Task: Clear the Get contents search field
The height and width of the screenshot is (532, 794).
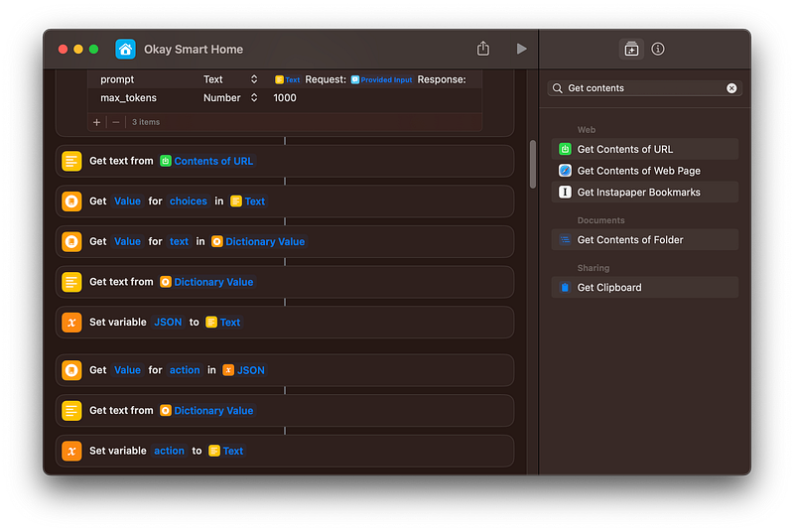Action: [731, 88]
